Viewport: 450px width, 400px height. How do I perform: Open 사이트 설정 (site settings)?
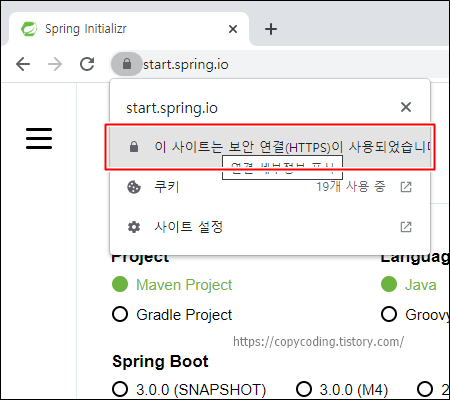(270, 227)
